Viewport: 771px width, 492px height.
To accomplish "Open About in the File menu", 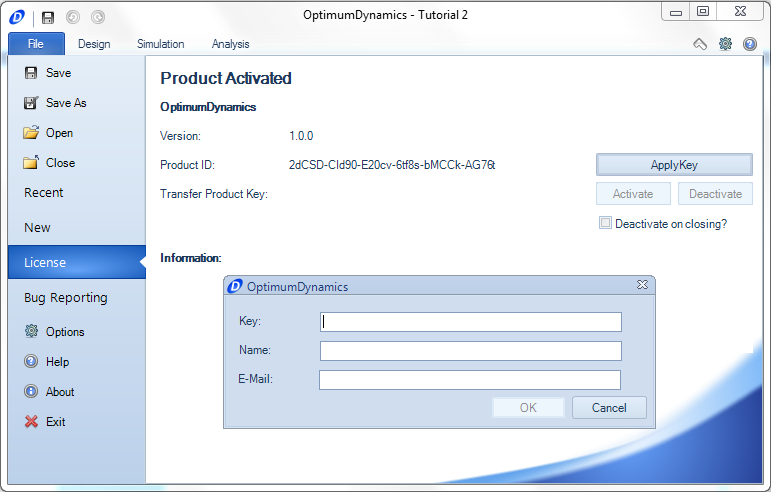I will 77,392.
